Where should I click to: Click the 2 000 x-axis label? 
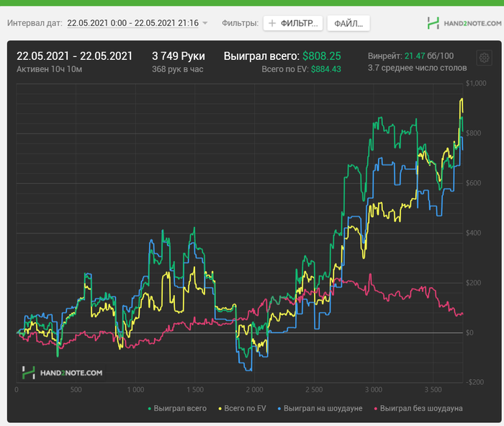tap(255, 390)
